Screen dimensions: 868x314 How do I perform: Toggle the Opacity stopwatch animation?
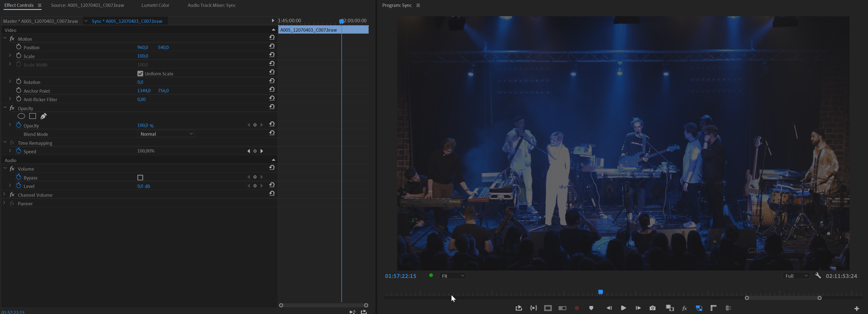(19, 125)
